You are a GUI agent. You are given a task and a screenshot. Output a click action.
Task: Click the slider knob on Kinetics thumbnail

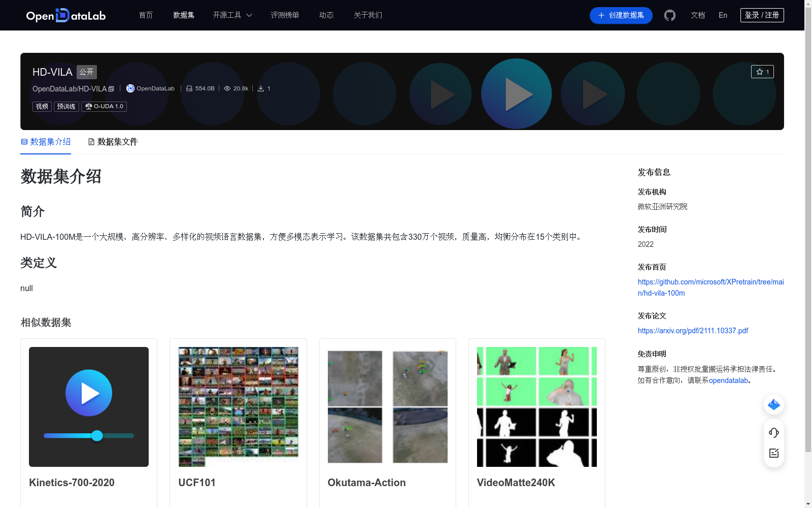(x=97, y=435)
